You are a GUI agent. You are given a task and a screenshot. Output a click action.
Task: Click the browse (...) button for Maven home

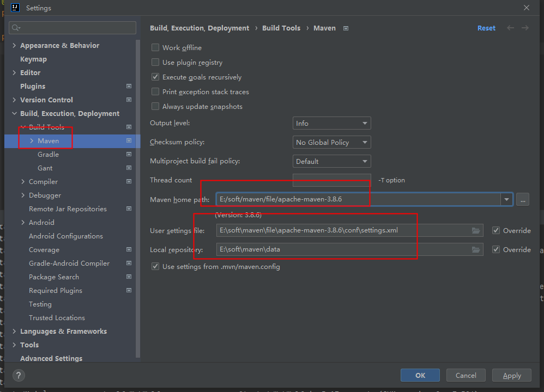[523, 199]
